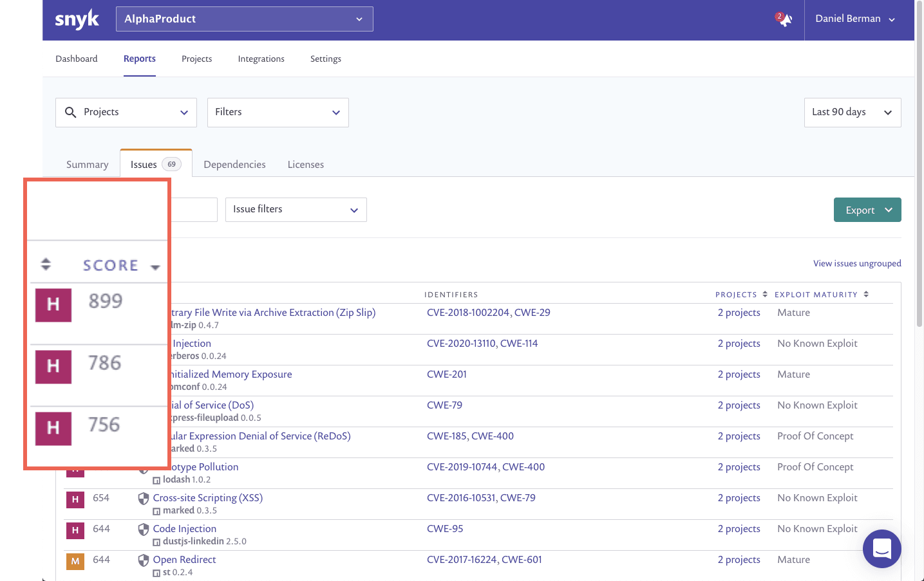Screen dimensions: 924x581
Task: Click identifier CVE-2017-16224, CWE-601
Action: pos(484,560)
